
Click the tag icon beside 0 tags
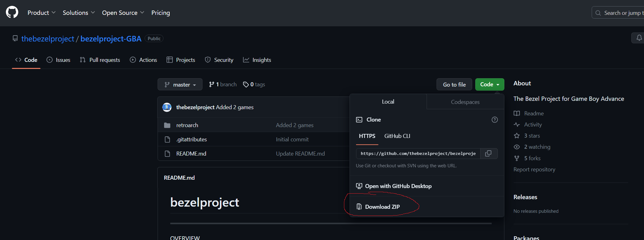tap(246, 84)
